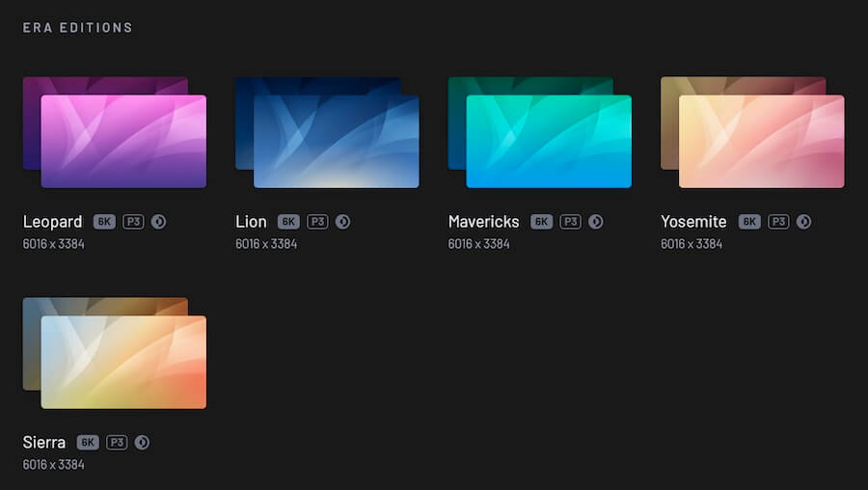Click the ERA EDITIONS section heading
The image size is (868, 490).
77,28
